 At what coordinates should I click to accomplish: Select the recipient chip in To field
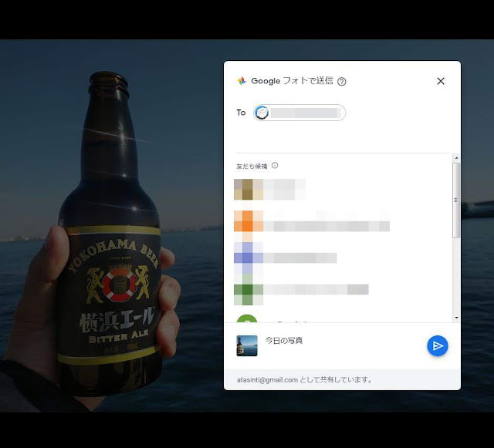[x=299, y=113]
